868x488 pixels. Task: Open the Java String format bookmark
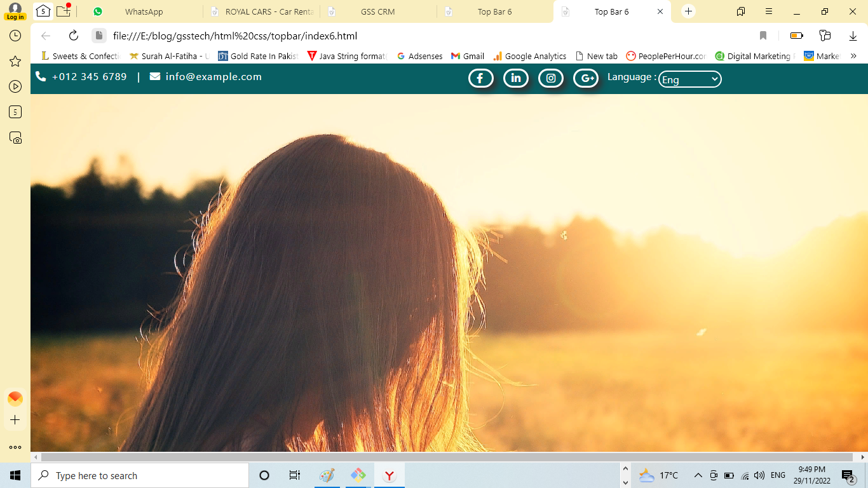[x=347, y=56]
